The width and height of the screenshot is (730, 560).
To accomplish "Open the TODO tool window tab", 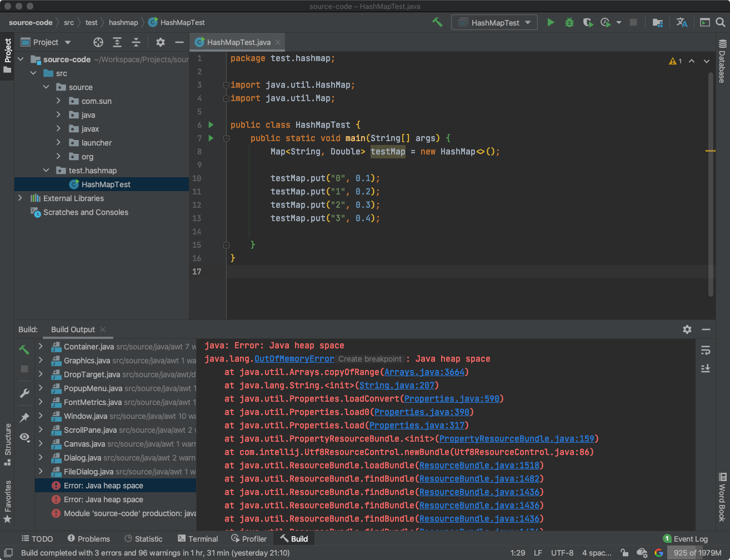I will [37, 539].
